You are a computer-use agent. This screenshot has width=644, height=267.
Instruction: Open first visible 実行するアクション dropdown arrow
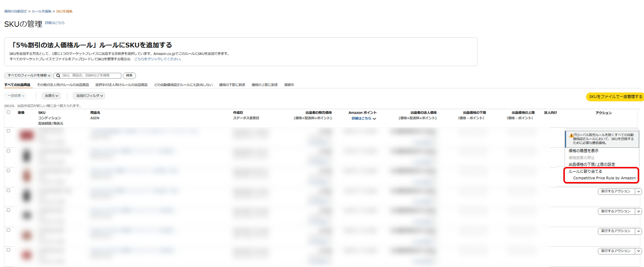coord(638,192)
